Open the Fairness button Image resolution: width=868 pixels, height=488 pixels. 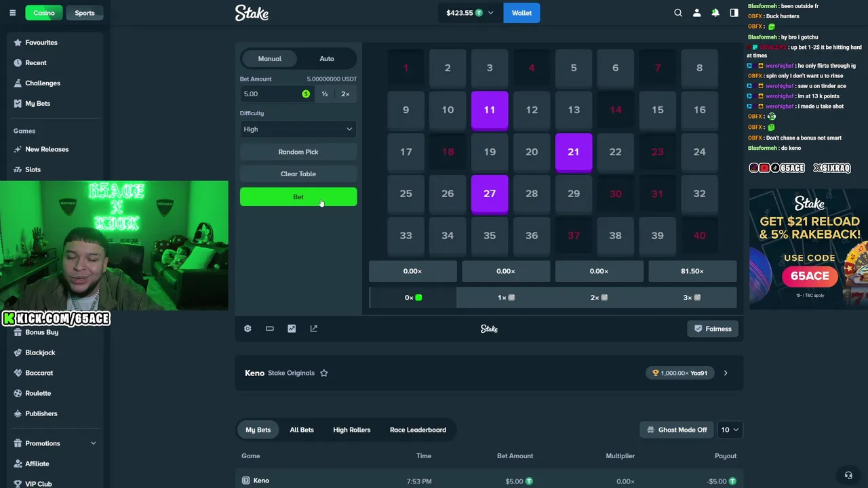[x=713, y=329]
